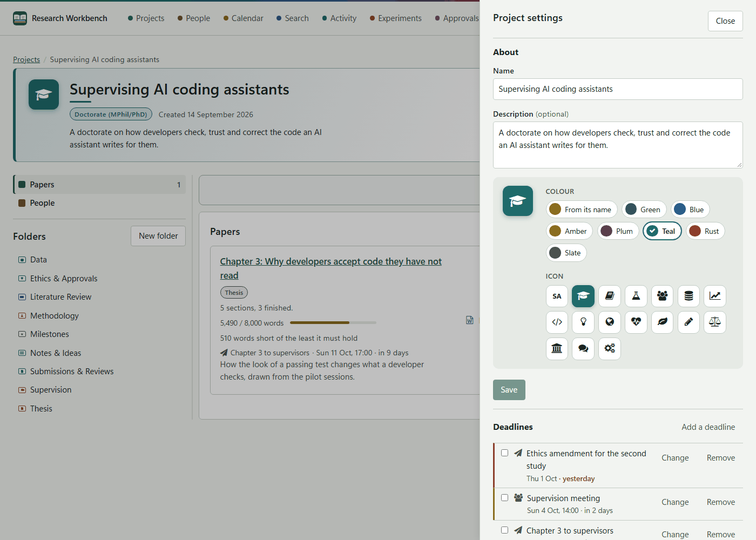The width and height of the screenshot is (756, 540).
Task: Open the Submissions & Reviews folder
Action: (66, 372)
